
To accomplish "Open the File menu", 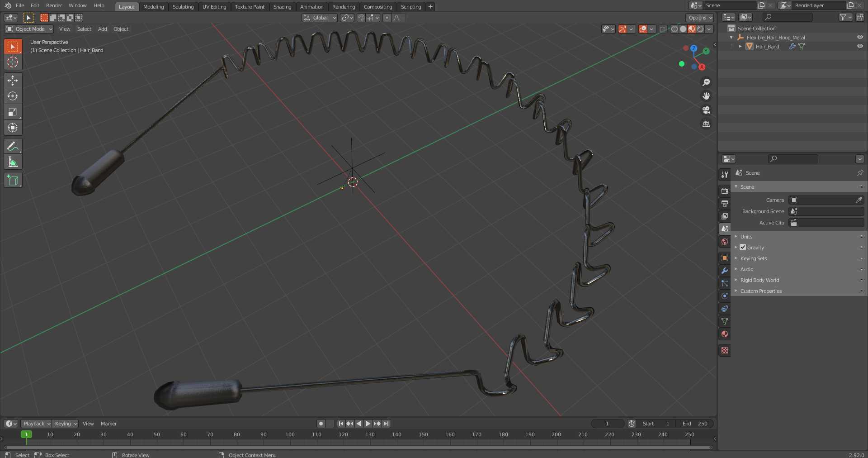I will (x=20, y=5).
